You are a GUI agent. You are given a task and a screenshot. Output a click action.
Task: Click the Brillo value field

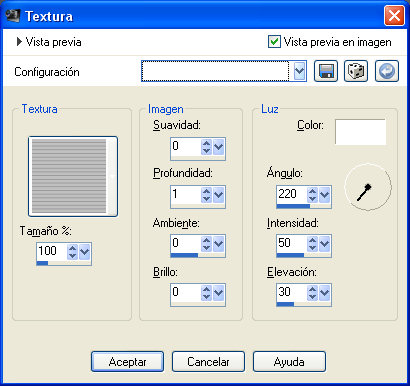tap(186, 293)
